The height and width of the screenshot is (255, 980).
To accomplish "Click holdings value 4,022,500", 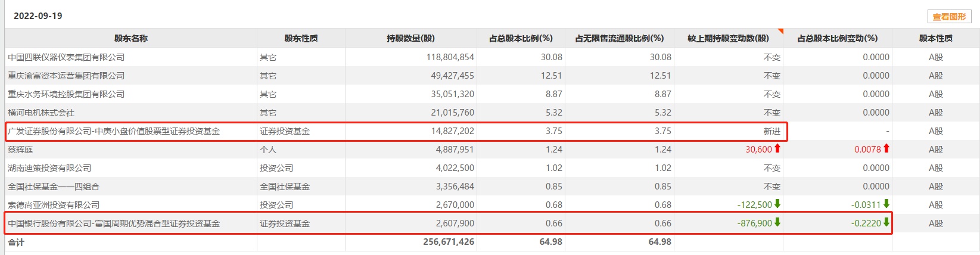I will point(455,168).
